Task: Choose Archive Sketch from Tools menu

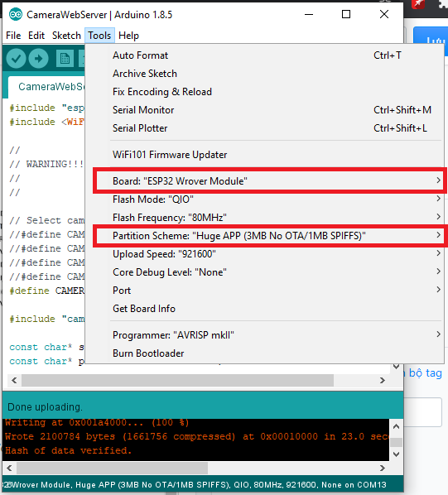Action: [x=264, y=74]
